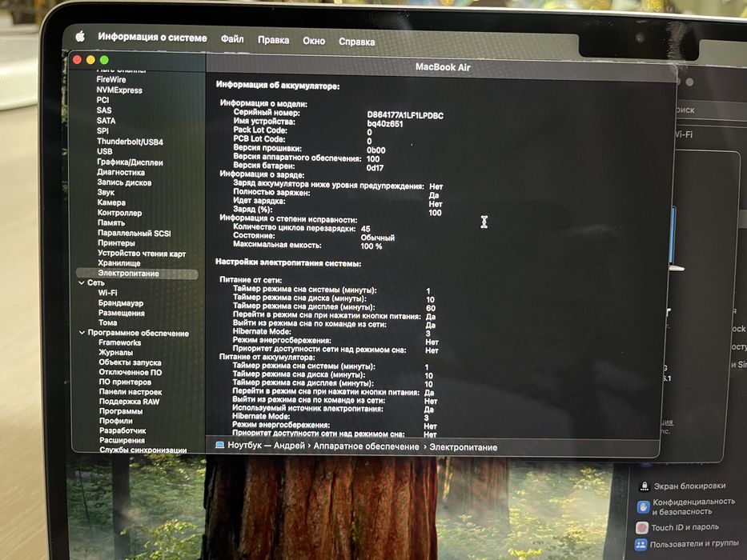
Task: Select SPI in the sidebar
Action: click(102, 130)
